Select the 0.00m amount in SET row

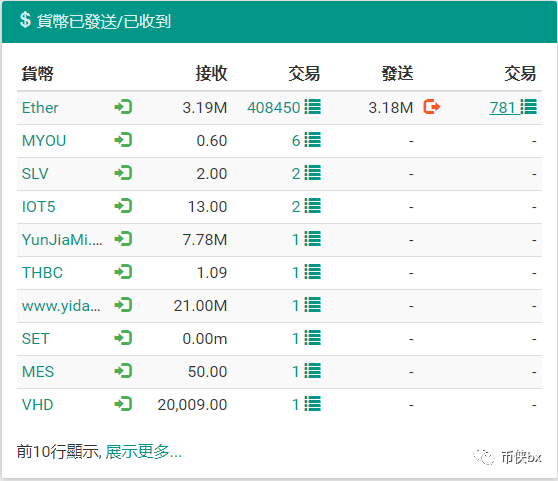pos(205,339)
